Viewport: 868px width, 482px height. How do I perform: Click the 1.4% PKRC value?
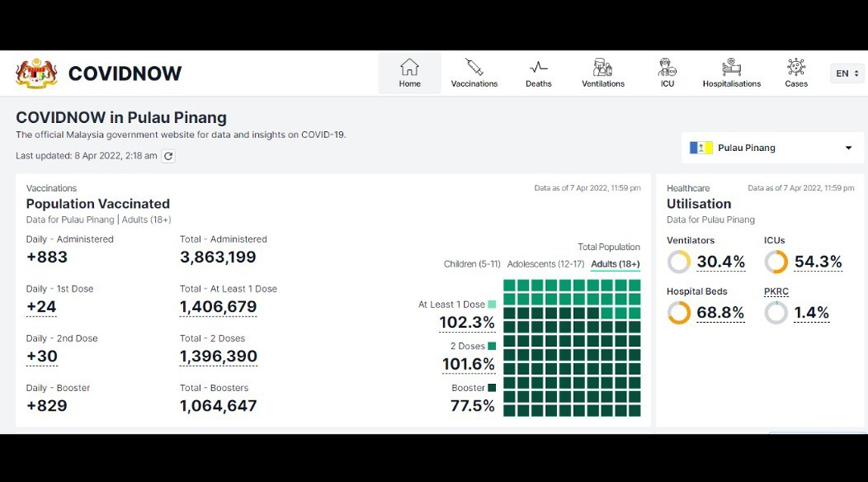812,312
